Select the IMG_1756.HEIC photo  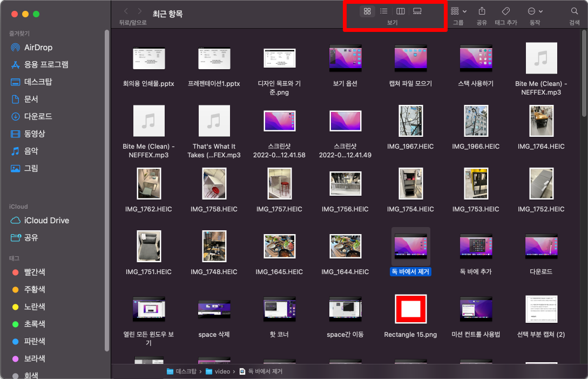click(x=346, y=184)
